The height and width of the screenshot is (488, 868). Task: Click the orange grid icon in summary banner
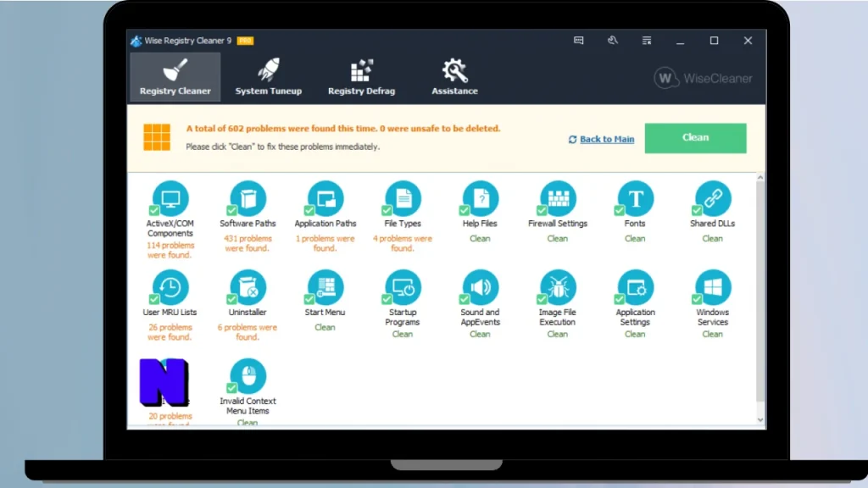157,137
